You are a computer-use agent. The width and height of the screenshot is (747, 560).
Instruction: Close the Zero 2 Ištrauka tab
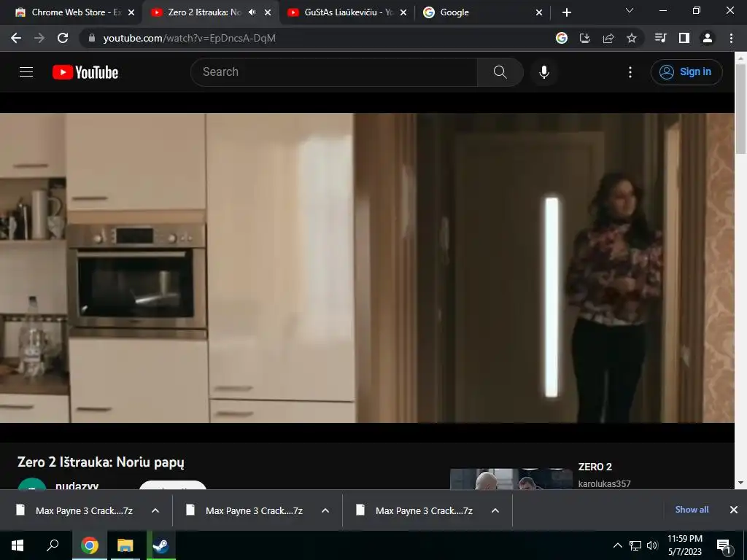(x=268, y=12)
